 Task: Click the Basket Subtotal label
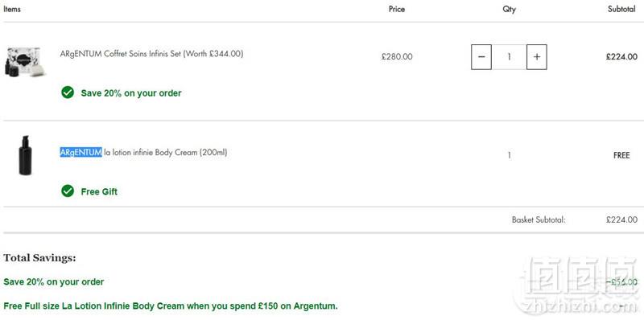pos(539,219)
